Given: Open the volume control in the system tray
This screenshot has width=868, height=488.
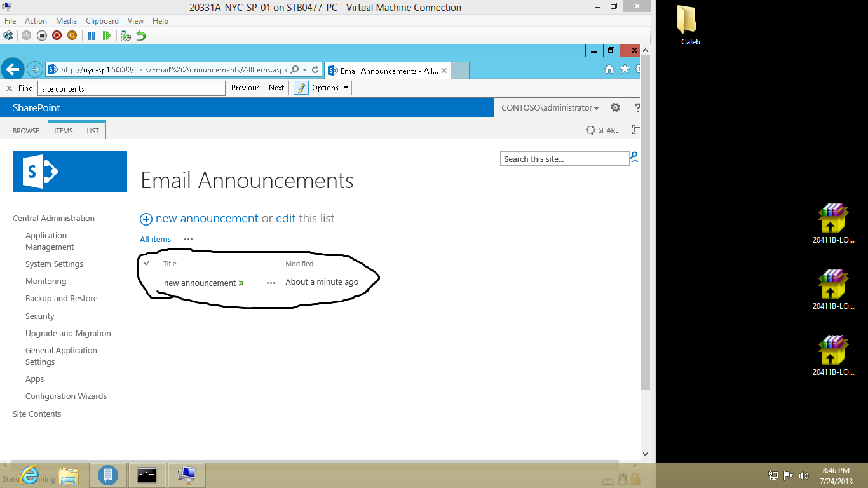Looking at the screenshot, I should click(804, 475).
